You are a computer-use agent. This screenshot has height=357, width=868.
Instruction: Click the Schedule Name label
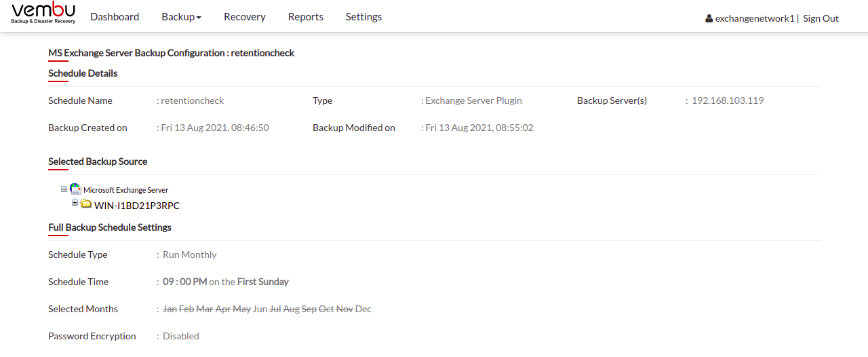coord(80,100)
